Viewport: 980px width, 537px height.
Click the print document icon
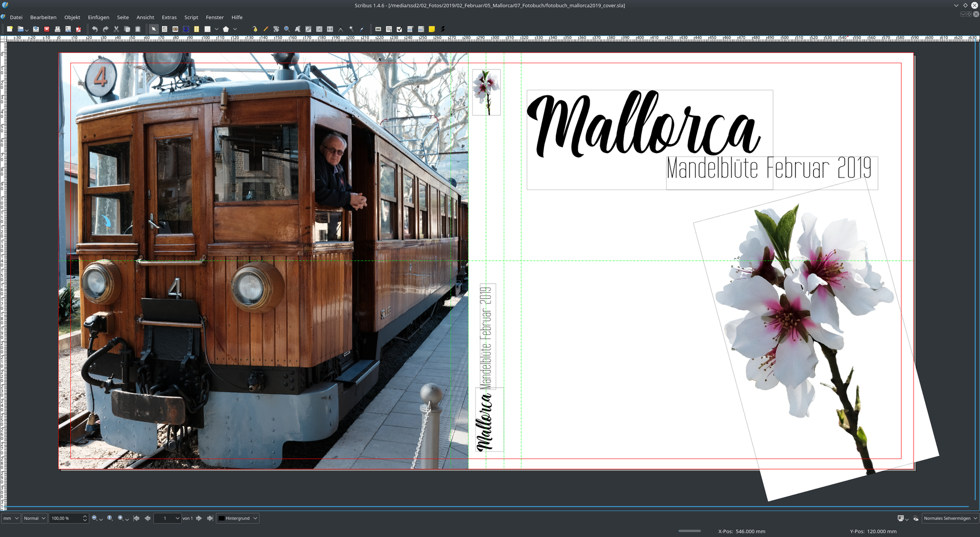(58, 29)
